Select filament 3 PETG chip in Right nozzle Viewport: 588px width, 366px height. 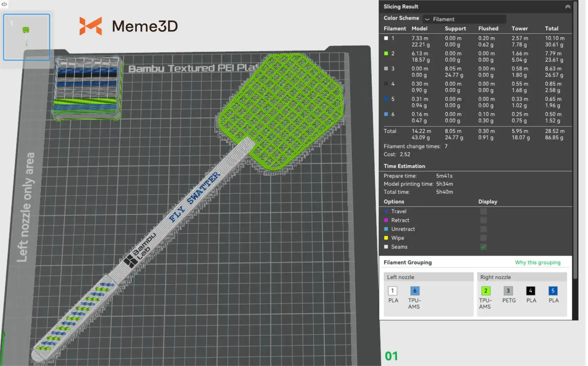coord(508,291)
